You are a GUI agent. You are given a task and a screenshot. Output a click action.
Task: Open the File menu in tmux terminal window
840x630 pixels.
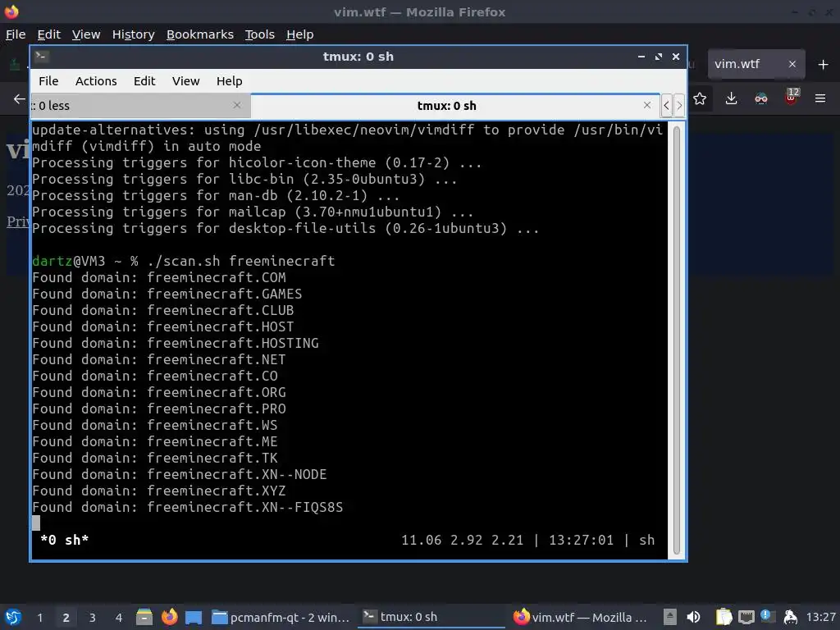pyautogui.click(x=48, y=81)
